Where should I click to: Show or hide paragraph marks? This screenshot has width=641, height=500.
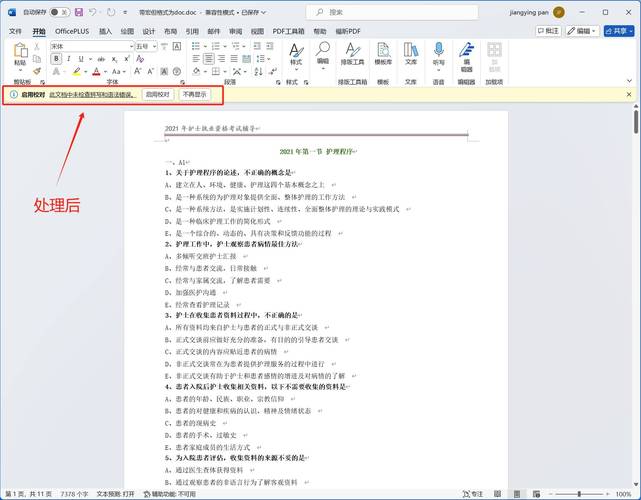[273, 72]
